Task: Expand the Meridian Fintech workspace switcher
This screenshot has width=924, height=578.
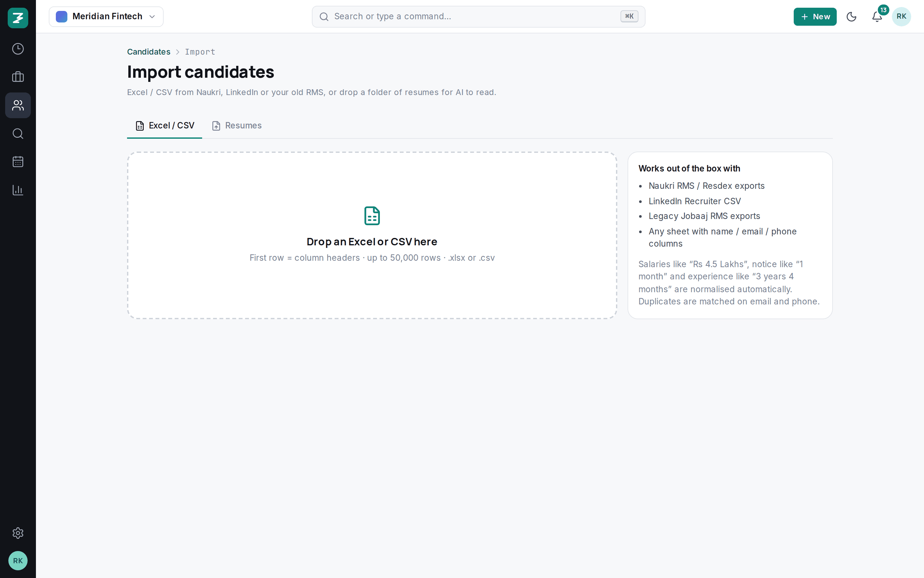Action: click(x=106, y=16)
